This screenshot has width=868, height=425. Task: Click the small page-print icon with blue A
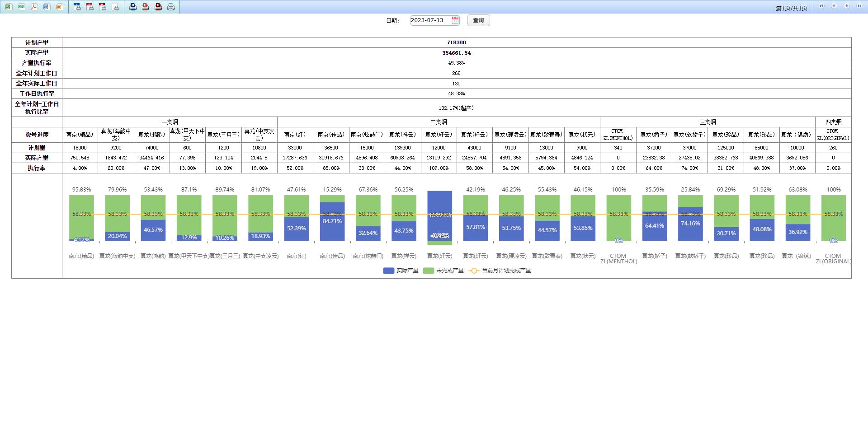pos(77,7)
